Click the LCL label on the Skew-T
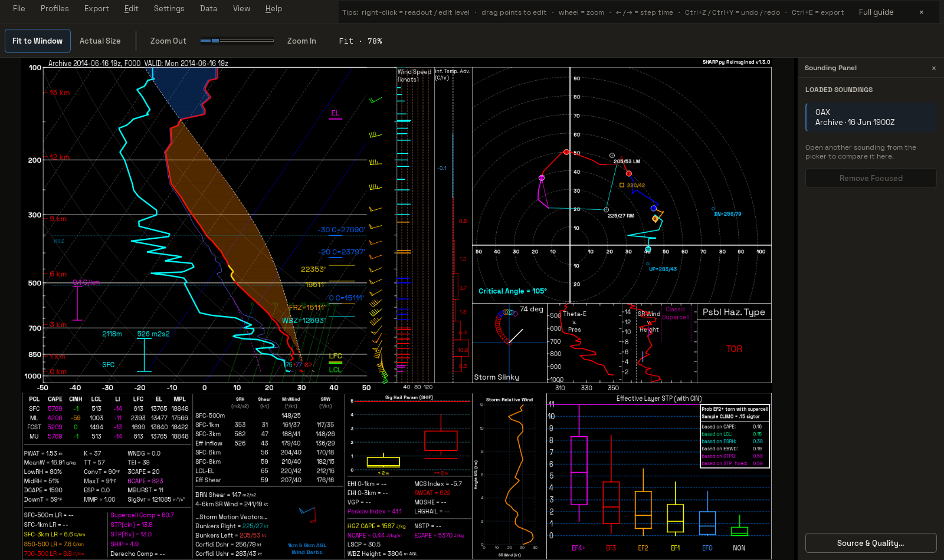 335,370
